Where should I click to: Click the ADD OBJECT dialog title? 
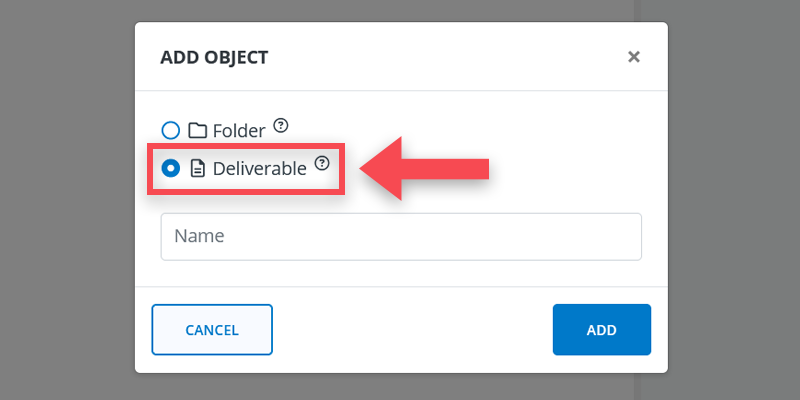(x=214, y=57)
